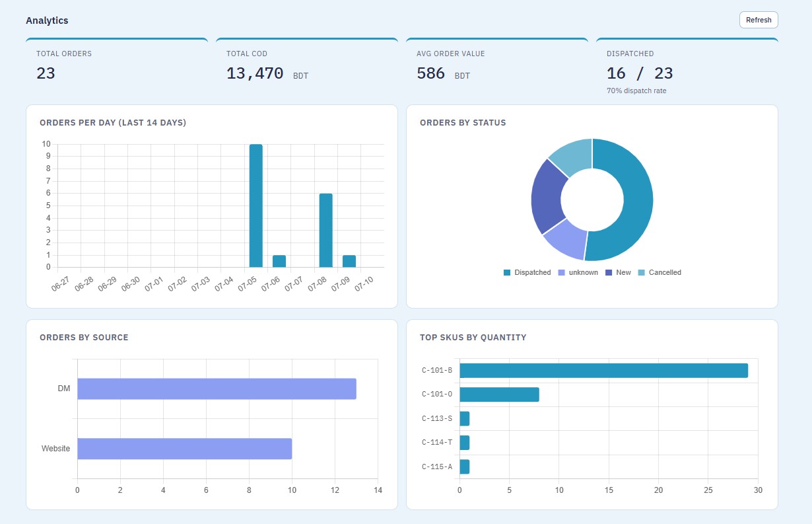Image resolution: width=812 pixels, height=524 pixels.
Task: Click the AVG ORDER VALUE card label
Action: coord(450,54)
